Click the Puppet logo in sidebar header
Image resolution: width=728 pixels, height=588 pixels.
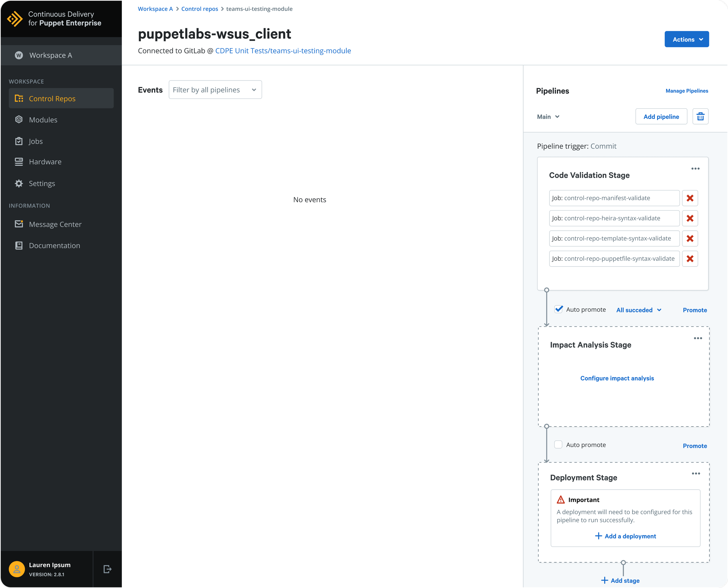point(15,19)
